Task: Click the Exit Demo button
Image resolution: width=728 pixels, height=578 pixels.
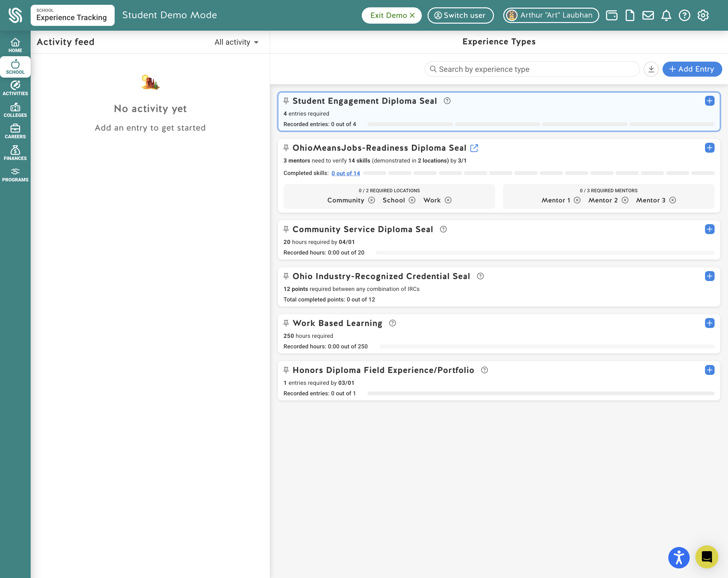Action: (x=392, y=15)
